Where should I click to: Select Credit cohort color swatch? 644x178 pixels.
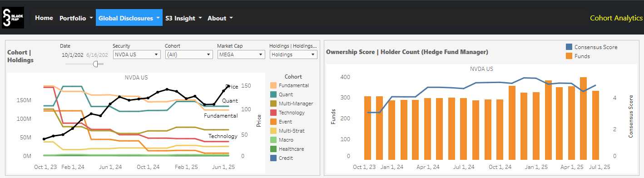point(273,158)
